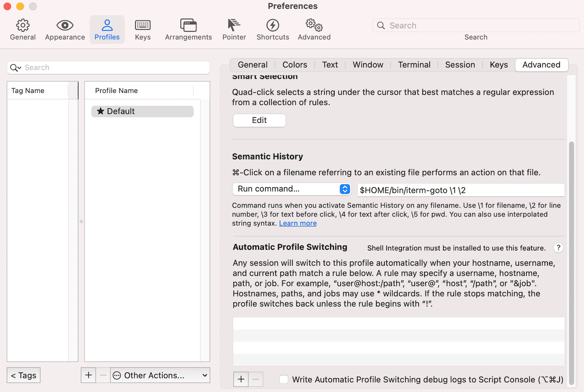Screen dimensions: 584x392
Task: Expand the Other Actions… menu
Action: (160, 375)
